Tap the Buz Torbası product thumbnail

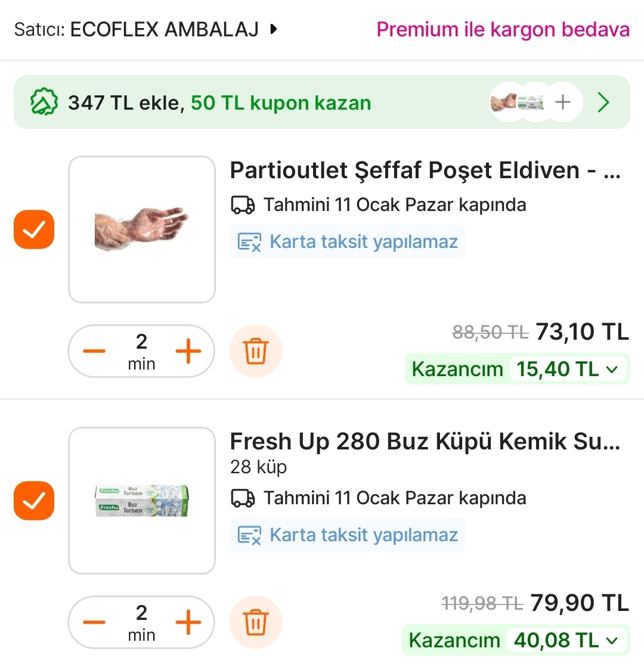pos(142,501)
